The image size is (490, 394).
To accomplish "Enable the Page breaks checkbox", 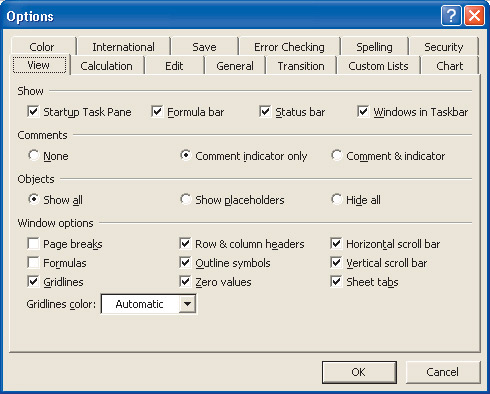I will (x=33, y=243).
